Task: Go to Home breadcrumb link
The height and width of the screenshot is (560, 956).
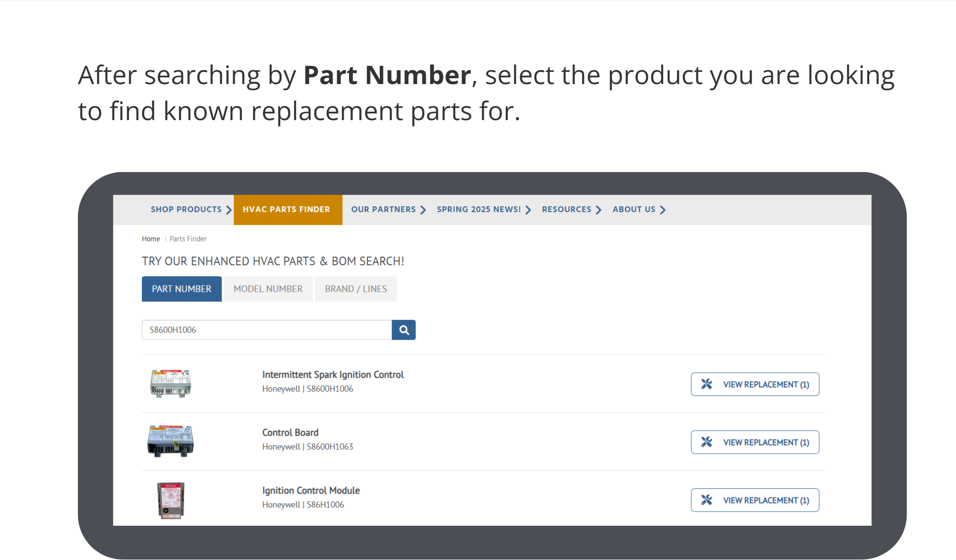Action: 151,239
